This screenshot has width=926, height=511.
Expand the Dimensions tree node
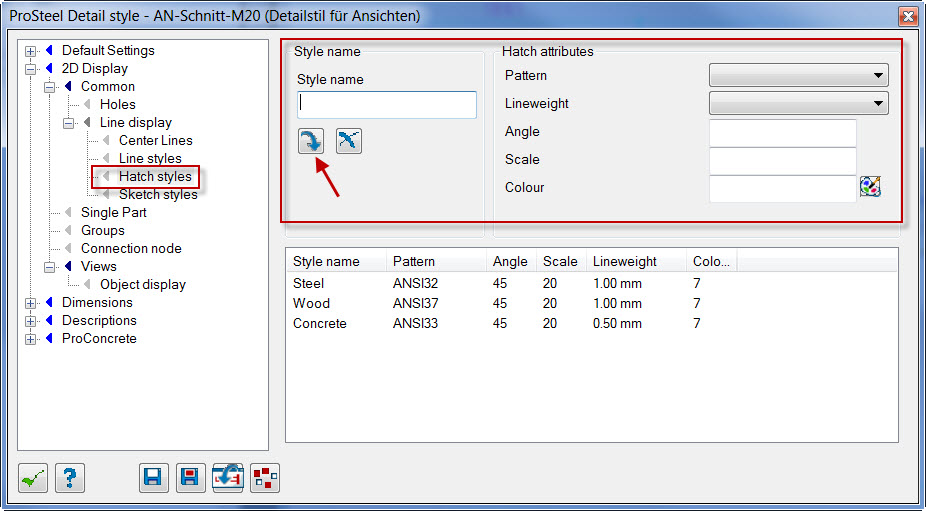pyautogui.click(x=30, y=302)
